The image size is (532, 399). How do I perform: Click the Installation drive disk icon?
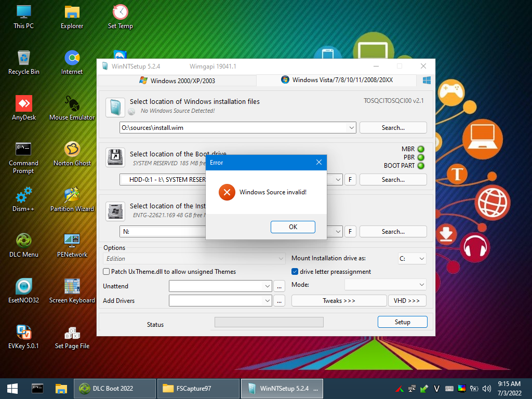coord(115,211)
